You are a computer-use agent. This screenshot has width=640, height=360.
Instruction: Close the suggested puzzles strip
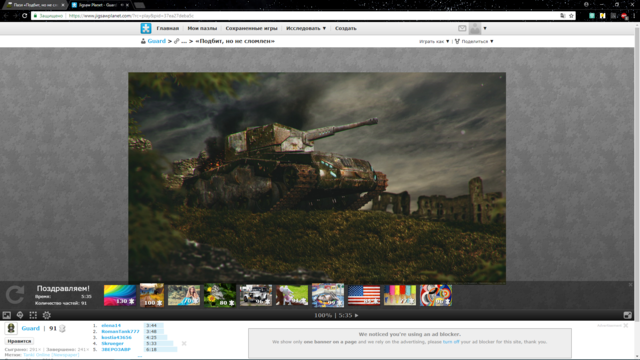coord(630,284)
